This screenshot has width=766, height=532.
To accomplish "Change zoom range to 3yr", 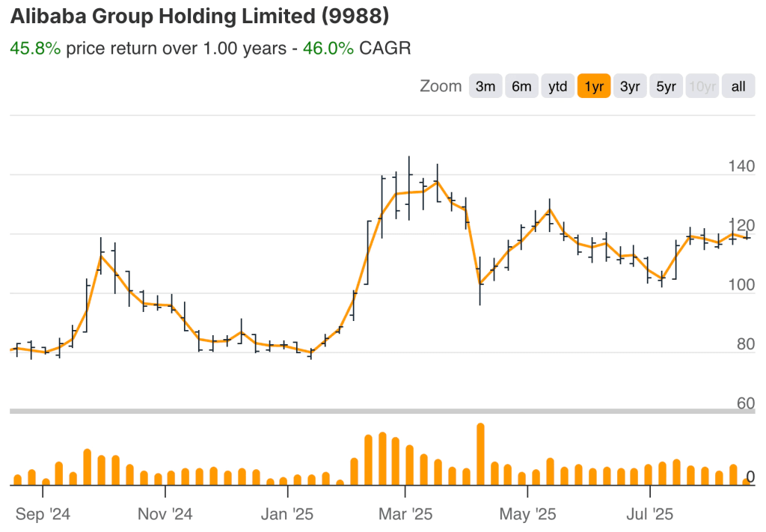I will click(630, 86).
